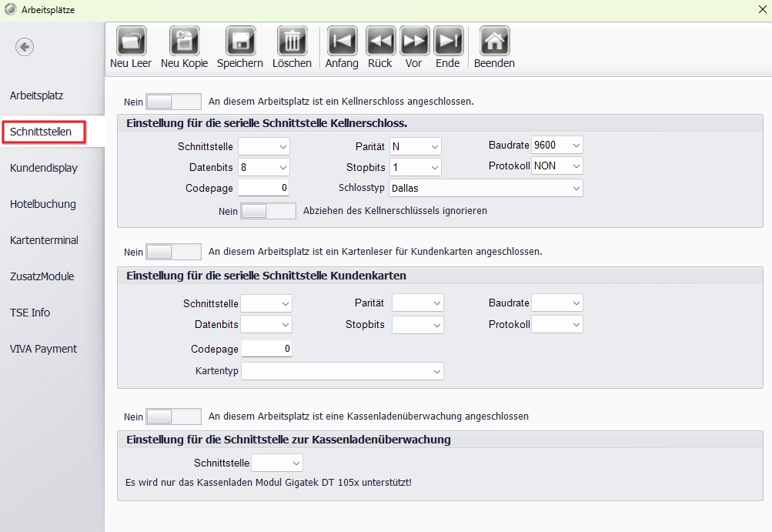This screenshot has width=772, height=532.
Task: Open Protokoll dropdown showing NON
Action: click(x=556, y=166)
